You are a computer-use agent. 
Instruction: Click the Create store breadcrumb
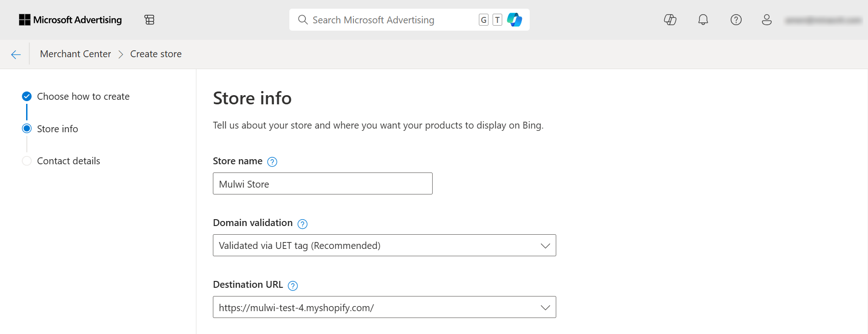156,54
